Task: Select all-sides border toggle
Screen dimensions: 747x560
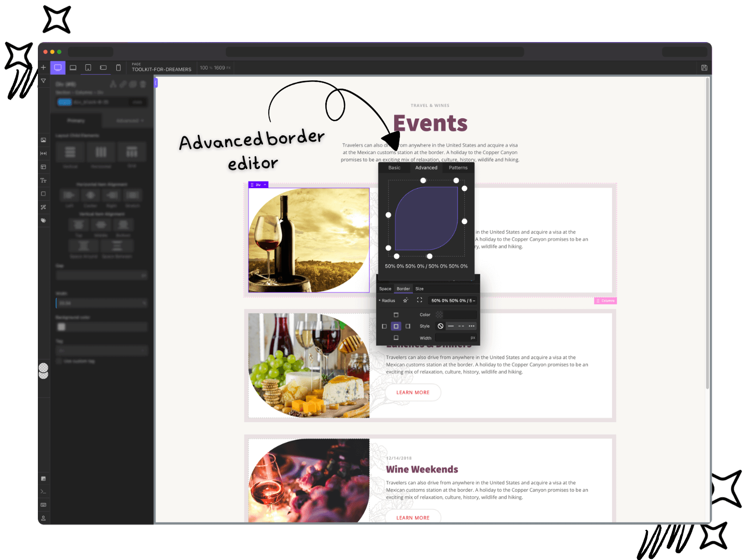Action: click(396, 326)
